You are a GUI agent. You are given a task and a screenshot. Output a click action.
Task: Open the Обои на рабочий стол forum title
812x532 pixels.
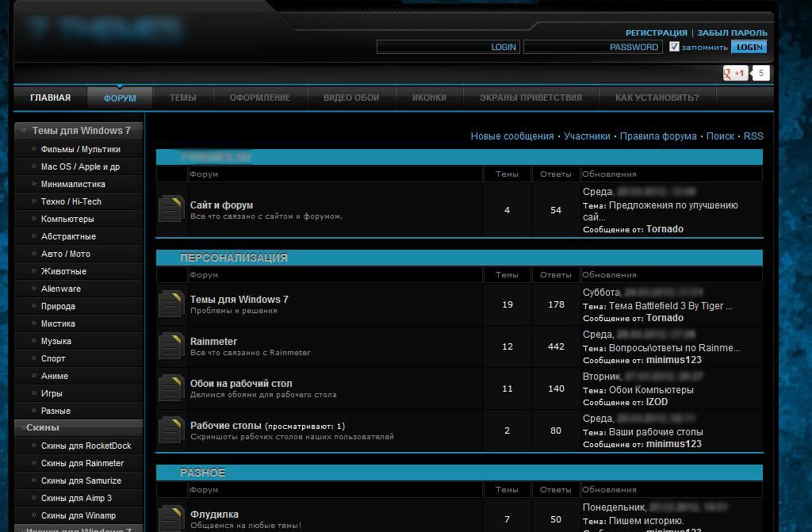tap(241, 384)
